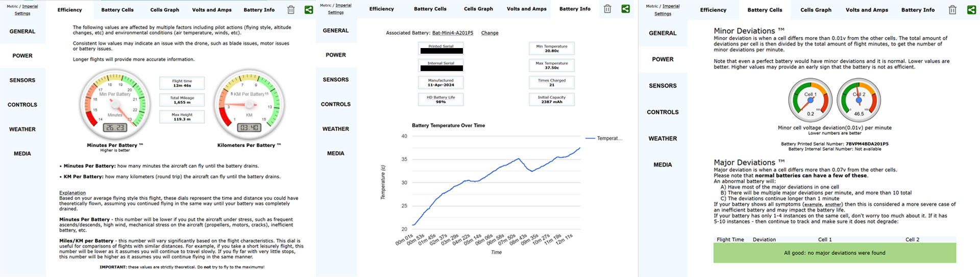
Task: Click the Total Mileage 1,655 m box
Action: coord(182,100)
